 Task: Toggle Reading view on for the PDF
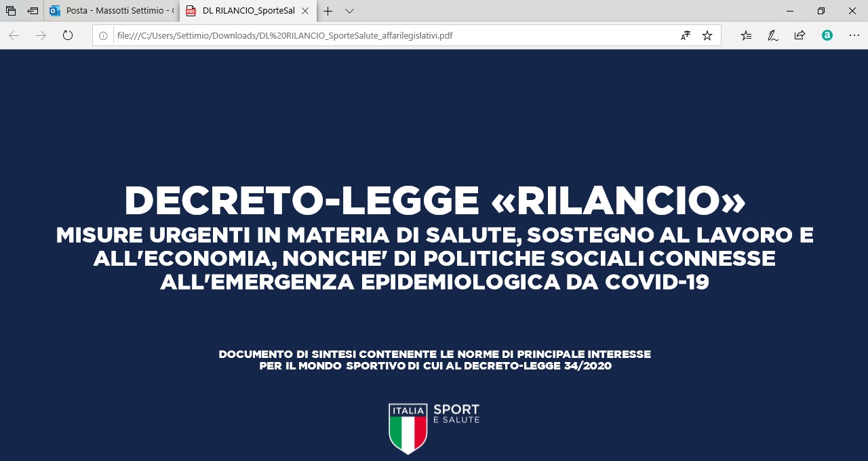tap(685, 35)
